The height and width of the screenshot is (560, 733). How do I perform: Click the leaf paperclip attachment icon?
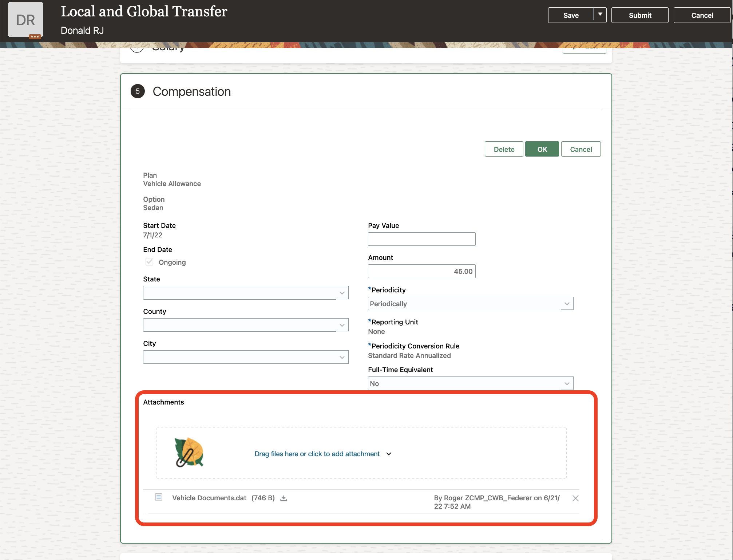[189, 453]
